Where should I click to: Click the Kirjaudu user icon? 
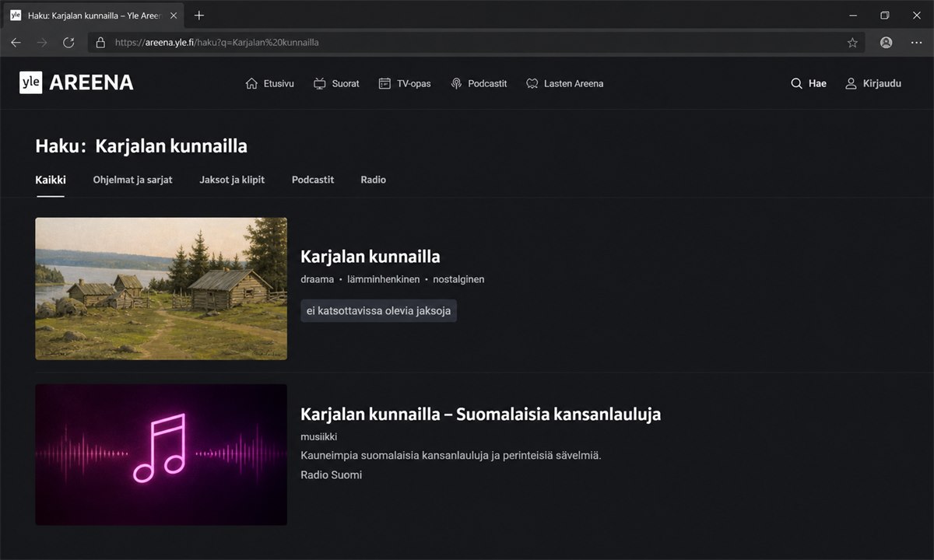pos(851,83)
